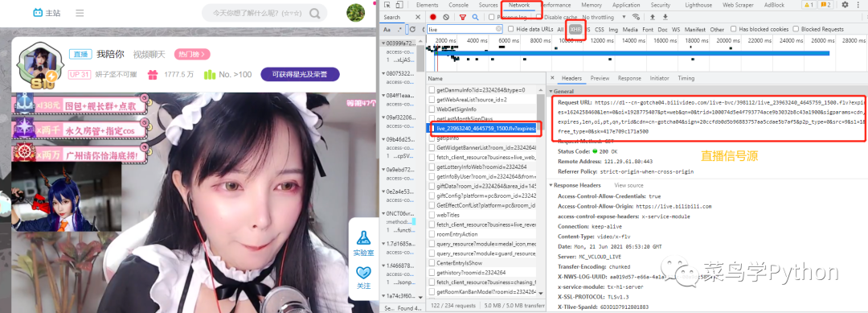Viewport: 868px width, 313px height.
Task: Show the warnings count badge
Action: tap(808, 5)
